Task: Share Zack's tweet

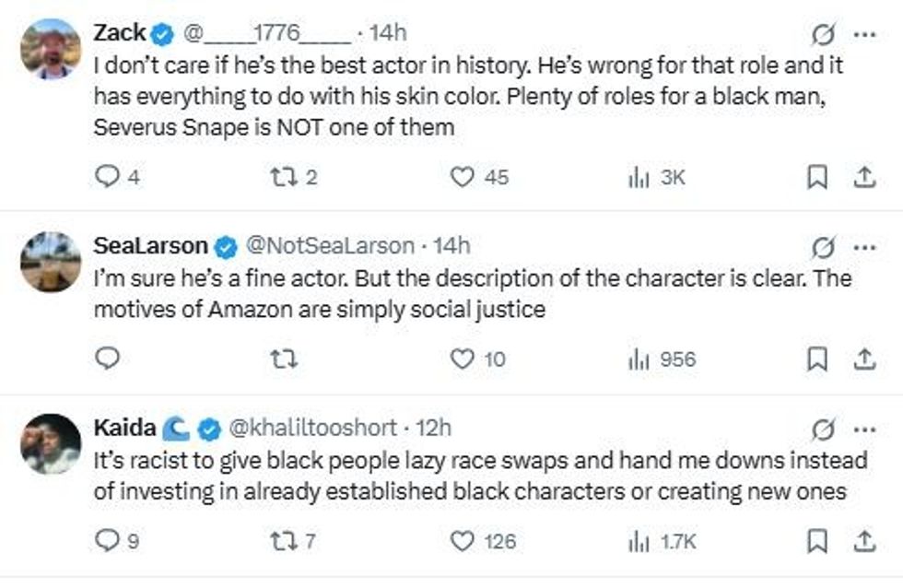Action: click(x=864, y=177)
